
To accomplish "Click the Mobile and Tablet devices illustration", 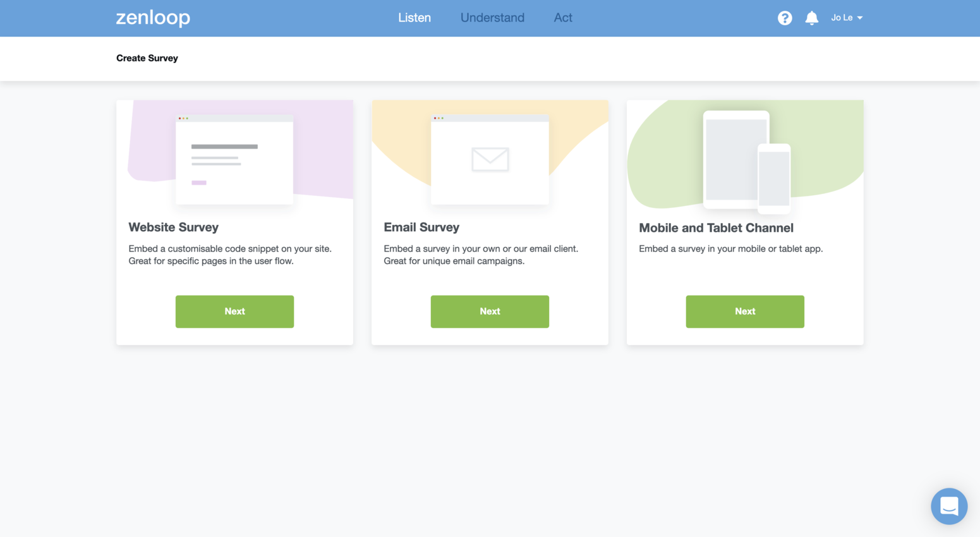I will click(746, 159).
